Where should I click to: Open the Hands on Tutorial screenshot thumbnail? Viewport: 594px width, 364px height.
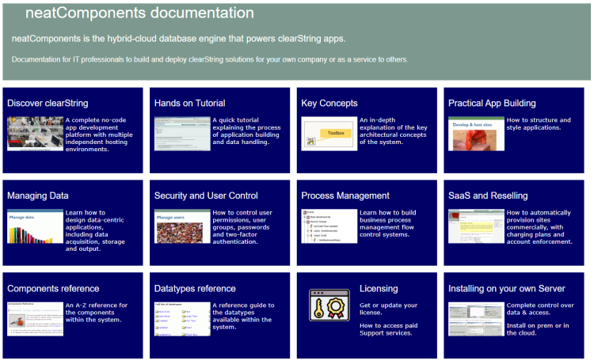[x=182, y=134]
